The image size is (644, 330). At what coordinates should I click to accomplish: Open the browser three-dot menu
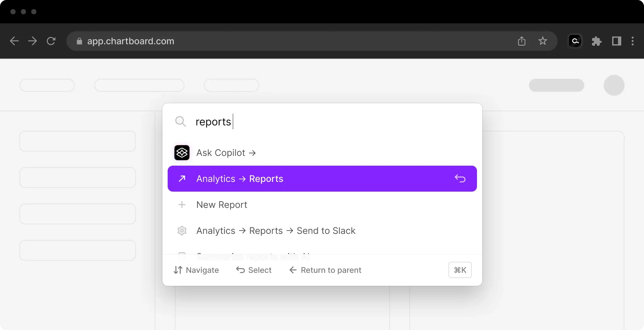tap(632, 41)
